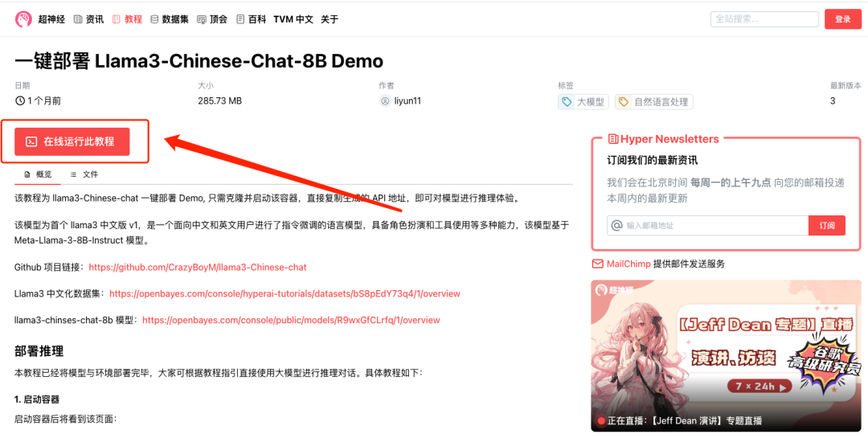This screenshot has height=438, width=868.
Task: Open the 数据集 datasets menu item
Action: click(x=170, y=19)
